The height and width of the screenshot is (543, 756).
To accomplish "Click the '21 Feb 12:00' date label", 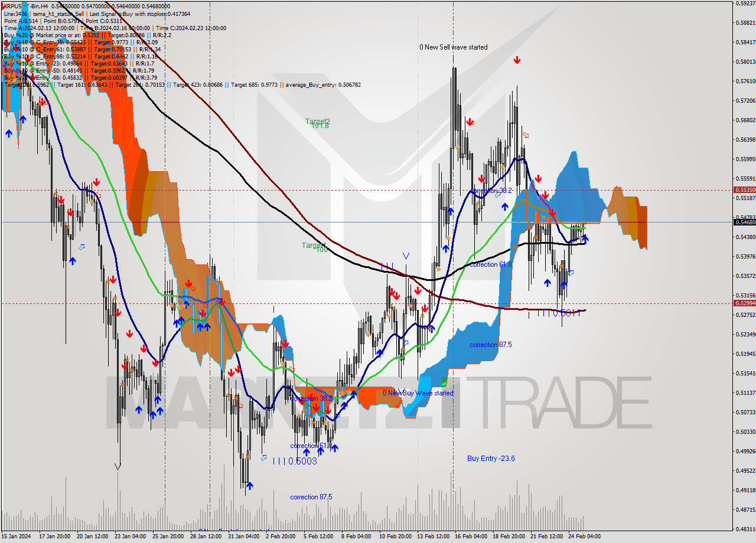I will tap(547, 537).
